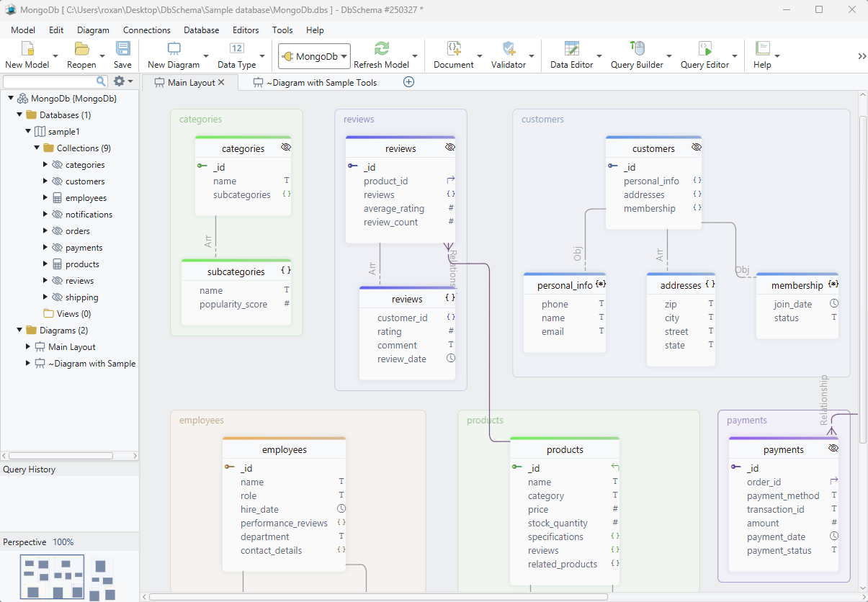Click the New Model toolbar icon
Screen dimensions: 868x602
pos(27,48)
